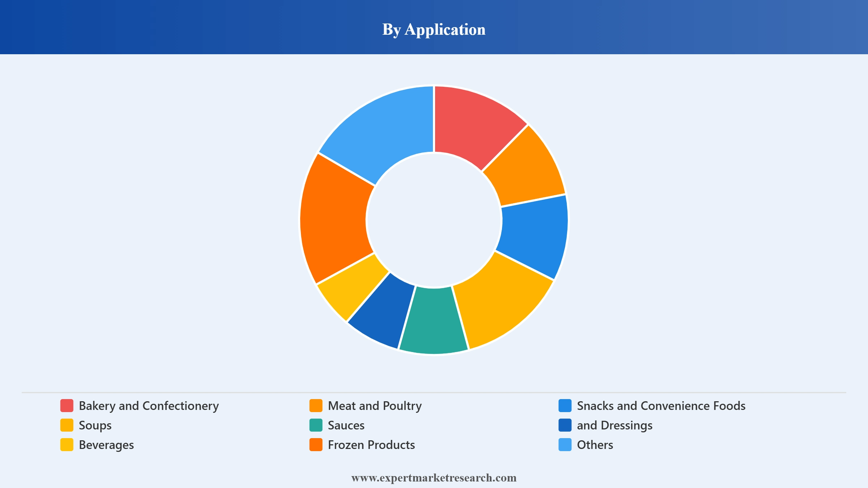Select the 'Meat and Poultry' legend label
The height and width of the screenshot is (488, 868).
(x=375, y=406)
